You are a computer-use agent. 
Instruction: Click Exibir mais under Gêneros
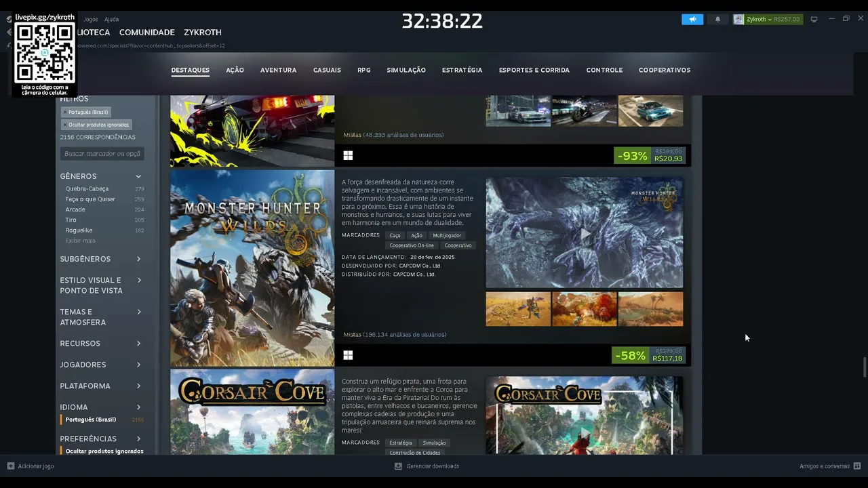[x=80, y=241]
